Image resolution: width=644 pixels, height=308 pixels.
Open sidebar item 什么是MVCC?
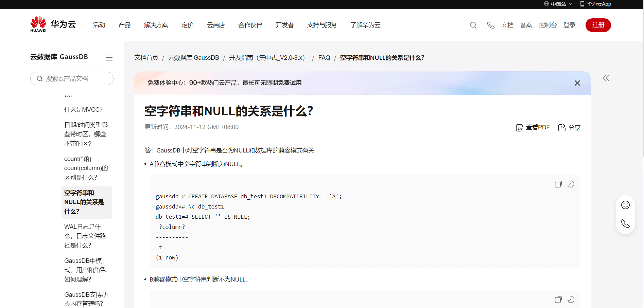(x=83, y=110)
